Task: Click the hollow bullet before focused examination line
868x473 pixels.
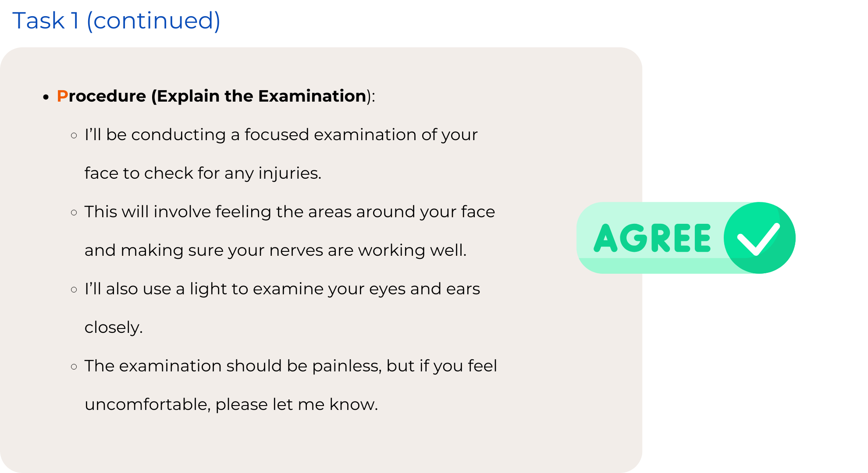Action: click(74, 136)
